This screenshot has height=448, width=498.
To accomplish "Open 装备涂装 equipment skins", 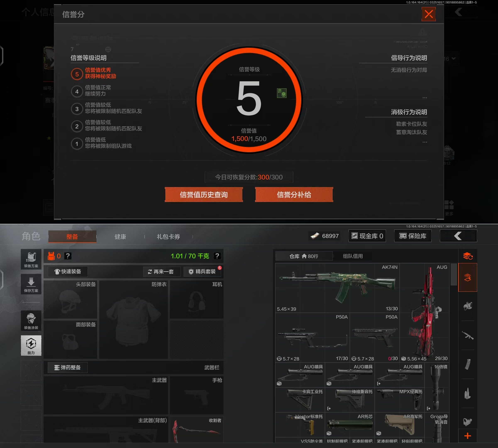I will [31, 320].
